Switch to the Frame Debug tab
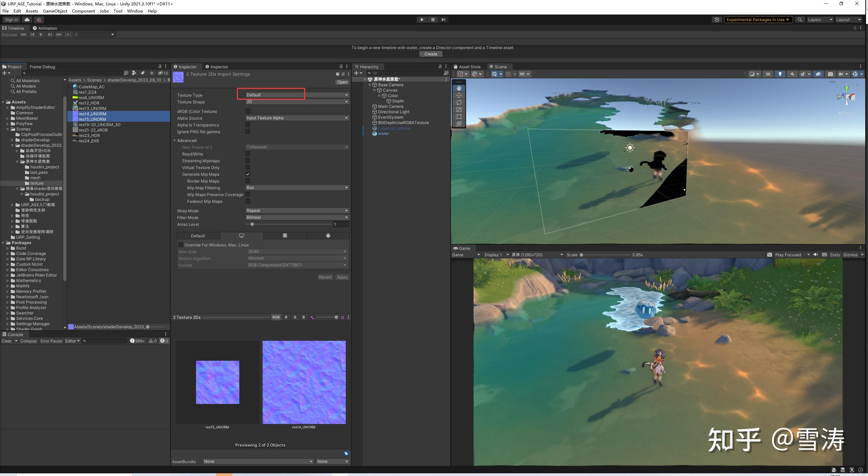 (42, 67)
